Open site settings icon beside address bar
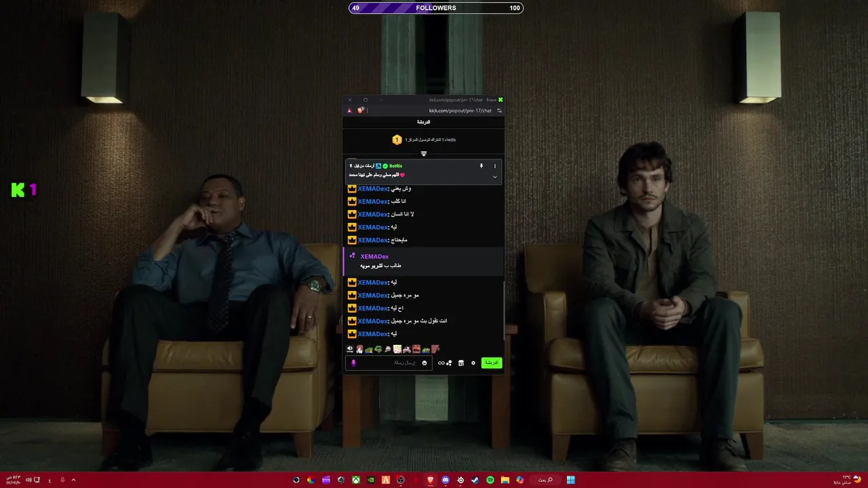The image size is (868, 488). pos(499,110)
